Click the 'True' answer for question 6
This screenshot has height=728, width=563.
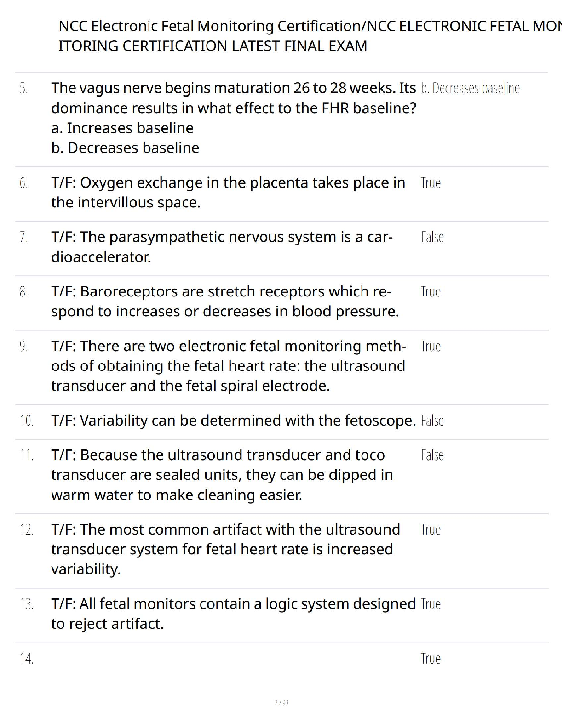(431, 183)
